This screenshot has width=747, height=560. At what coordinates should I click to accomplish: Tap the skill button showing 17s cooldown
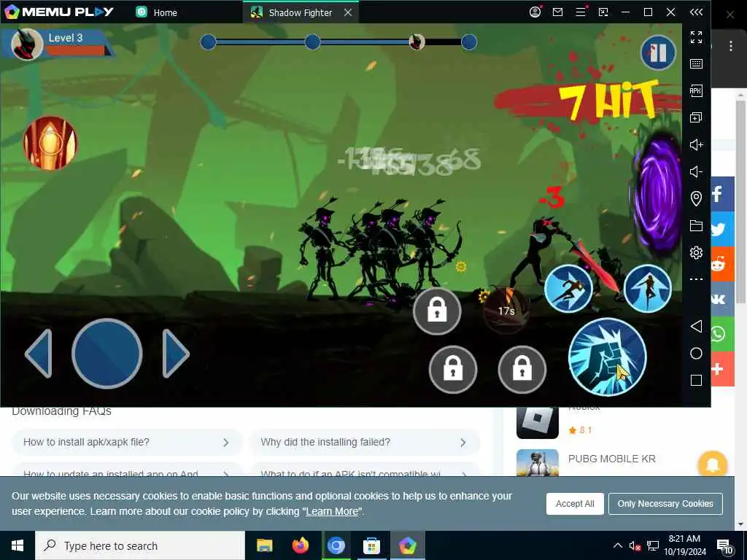point(506,311)
